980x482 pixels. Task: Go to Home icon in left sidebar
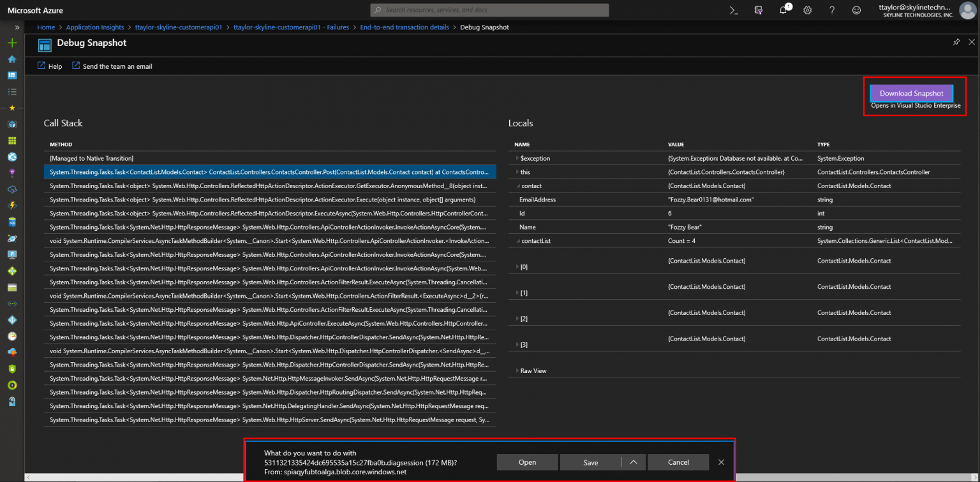pos(11,59)
